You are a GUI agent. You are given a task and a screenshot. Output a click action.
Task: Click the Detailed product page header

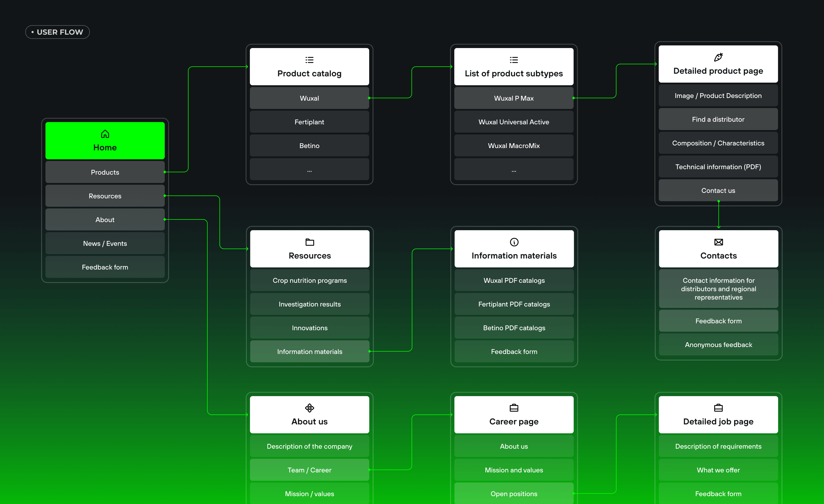tap(718, 64)
